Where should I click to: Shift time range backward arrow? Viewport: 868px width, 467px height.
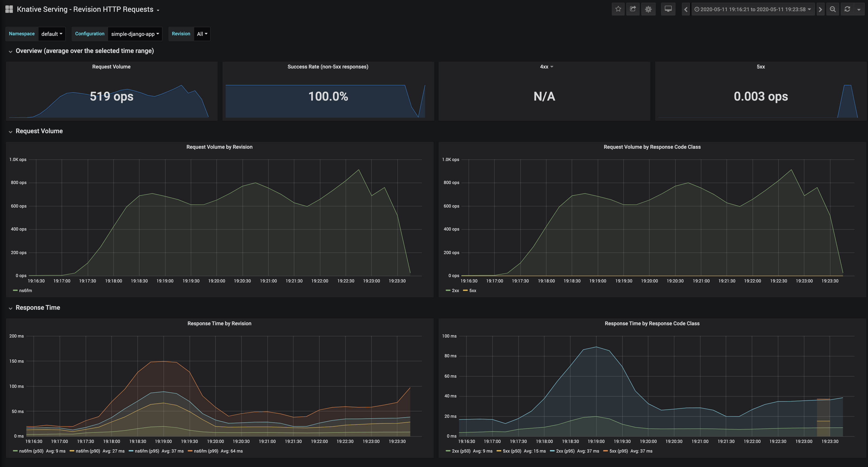[686, 9]
